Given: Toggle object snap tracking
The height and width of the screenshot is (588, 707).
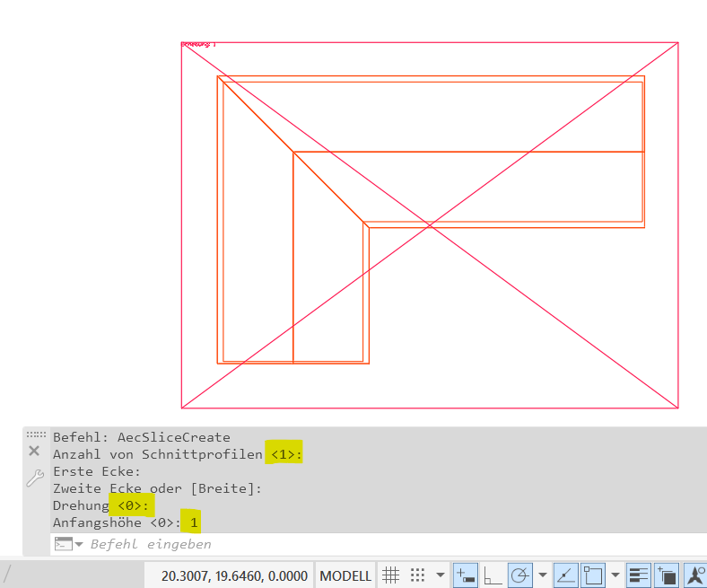Looking at the screenshot, I should pyautogui.click(x=566, y=575).
